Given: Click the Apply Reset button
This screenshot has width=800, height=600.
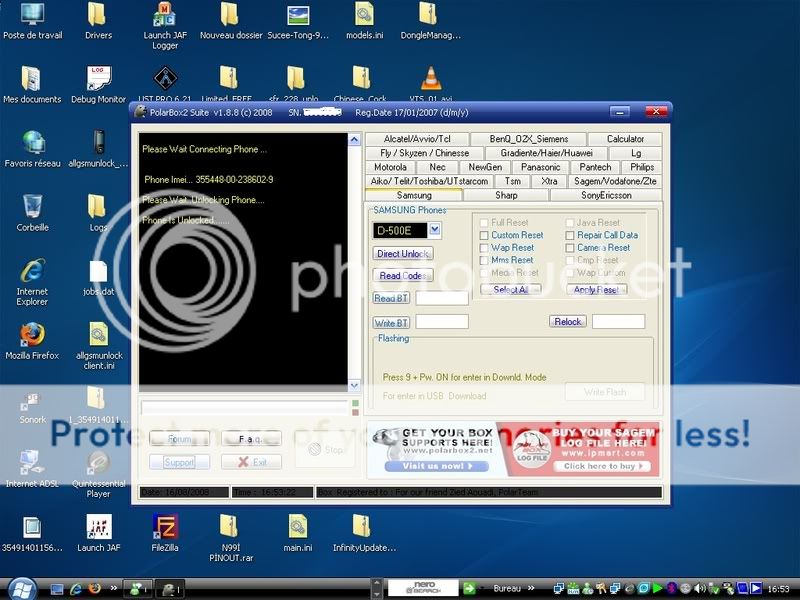Looking at the screenshot, I should click(596, 289).
